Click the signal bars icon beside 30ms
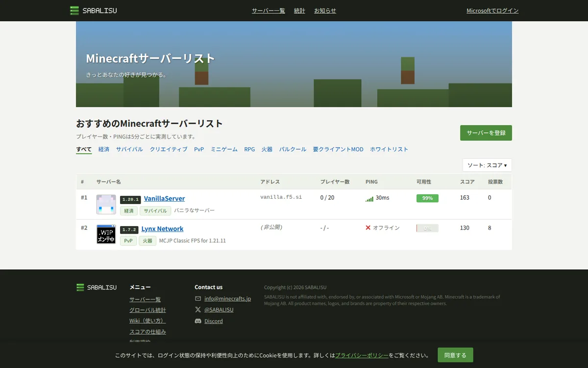 (x=369, y=199)
